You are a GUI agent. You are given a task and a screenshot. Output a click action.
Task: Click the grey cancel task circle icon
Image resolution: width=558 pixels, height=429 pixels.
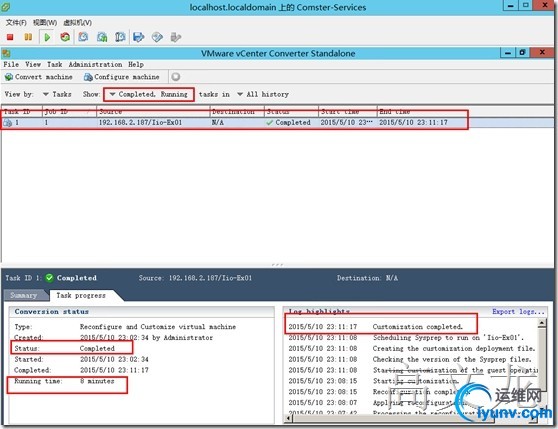pos(175,77)
